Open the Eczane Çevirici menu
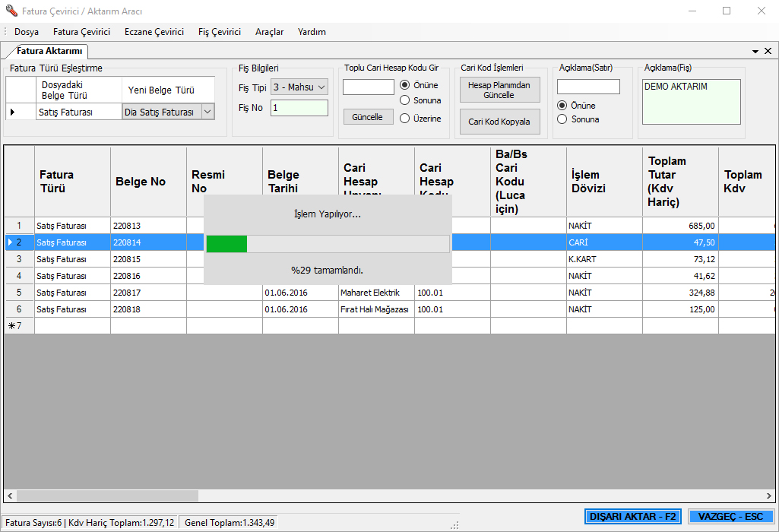Viewport: 779px width, 532px height. click(x=154, y=32)
